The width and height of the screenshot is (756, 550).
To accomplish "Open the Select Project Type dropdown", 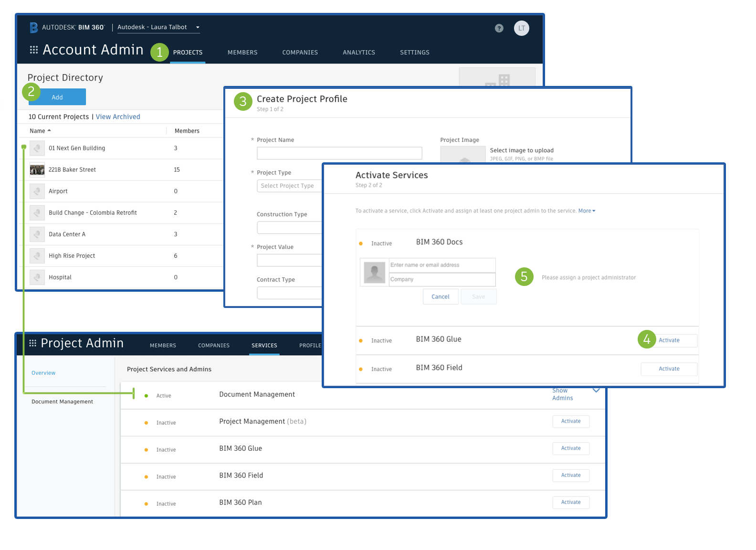I will (289, 186).
